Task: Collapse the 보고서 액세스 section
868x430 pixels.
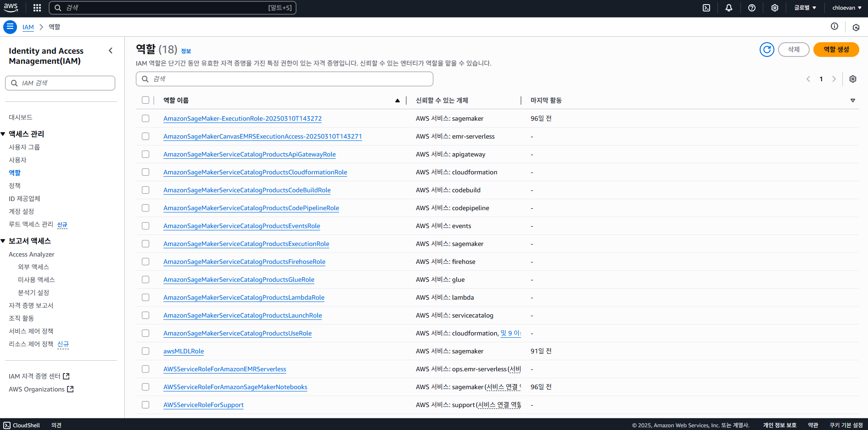Action: (x=3, y=241)
